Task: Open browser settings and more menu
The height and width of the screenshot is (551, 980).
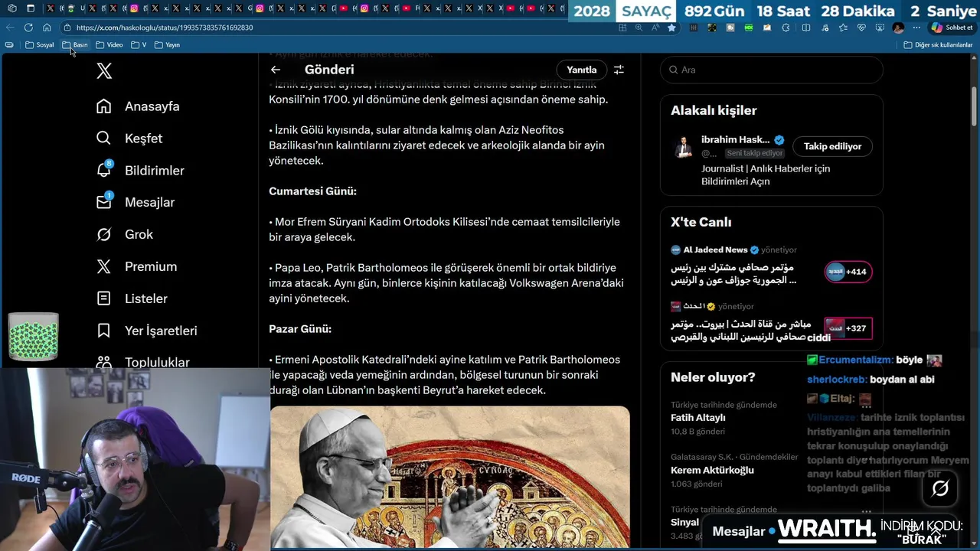Action: [x=916, y=28]
